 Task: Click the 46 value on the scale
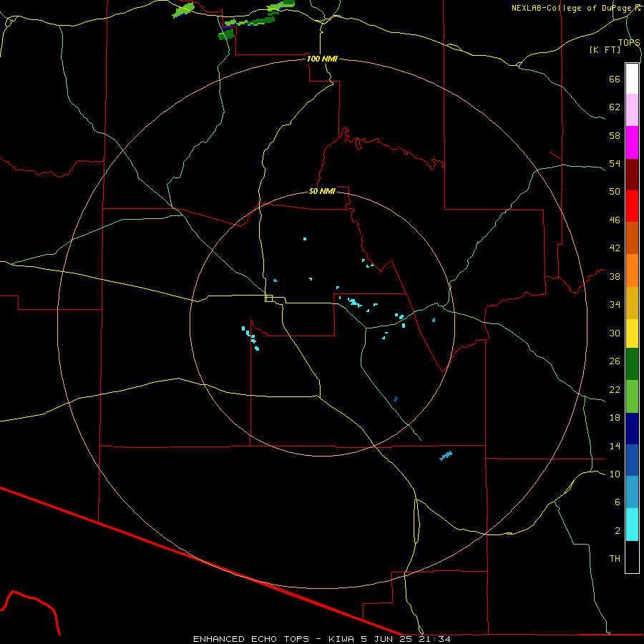[x=615, y=220]
